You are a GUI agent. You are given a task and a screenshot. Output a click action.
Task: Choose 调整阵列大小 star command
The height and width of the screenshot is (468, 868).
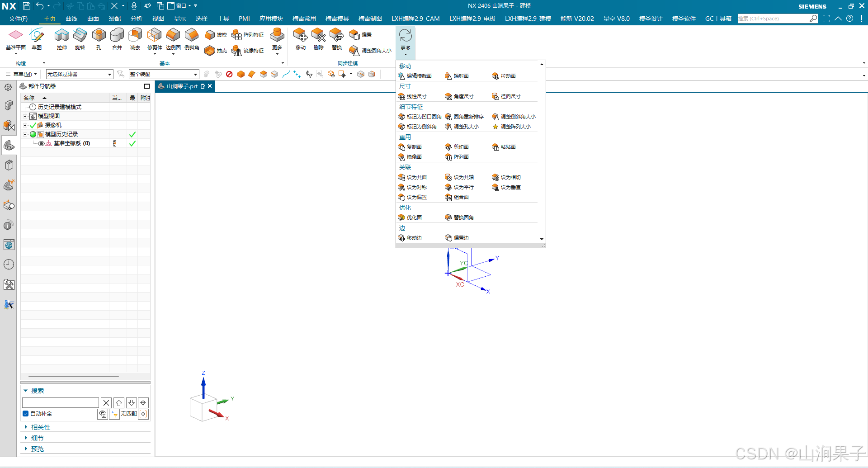click(x=511, y=127)
